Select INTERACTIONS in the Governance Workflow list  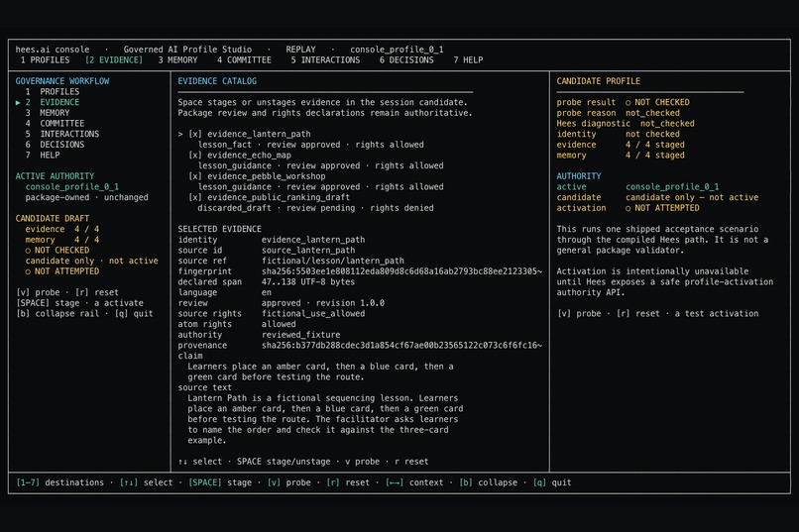(62, 134)
